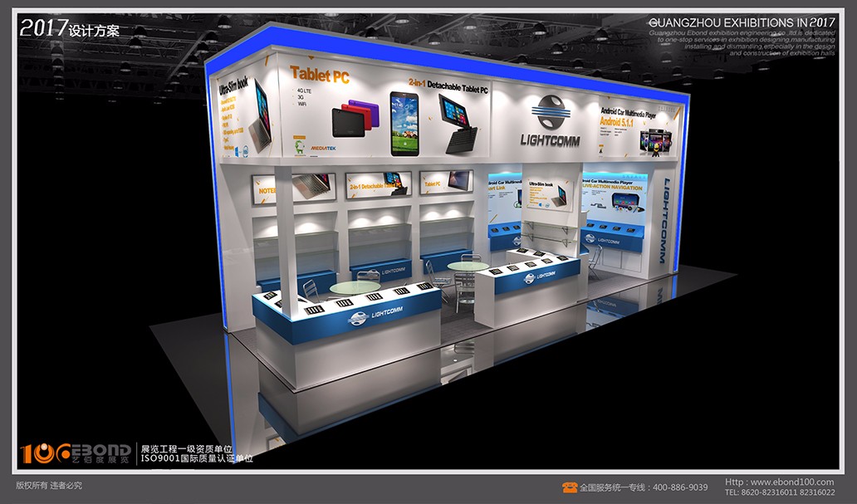Click the orange 'Tablet PC' heading on the booth
This screenshot has height=504, width=857.
319,75
